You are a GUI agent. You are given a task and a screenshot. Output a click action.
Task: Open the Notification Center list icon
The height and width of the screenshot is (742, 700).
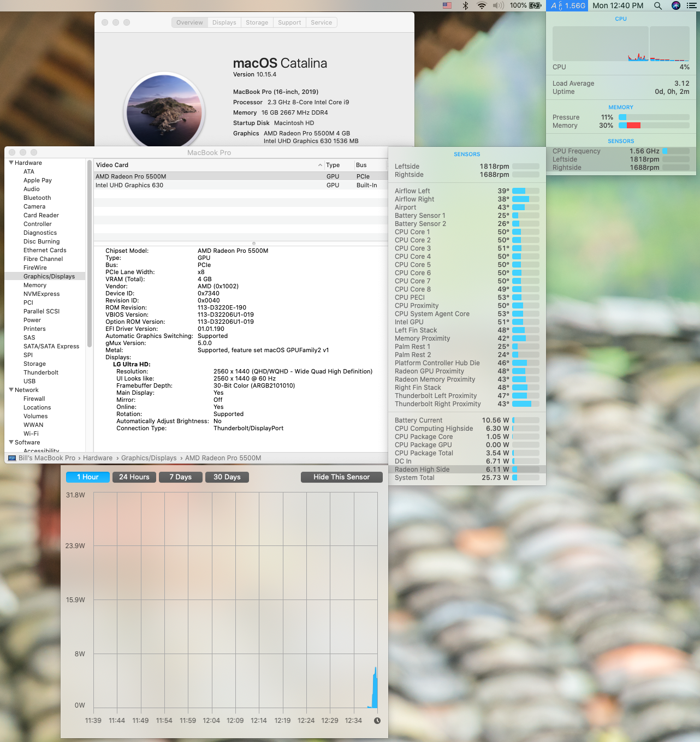coord(691,5)
